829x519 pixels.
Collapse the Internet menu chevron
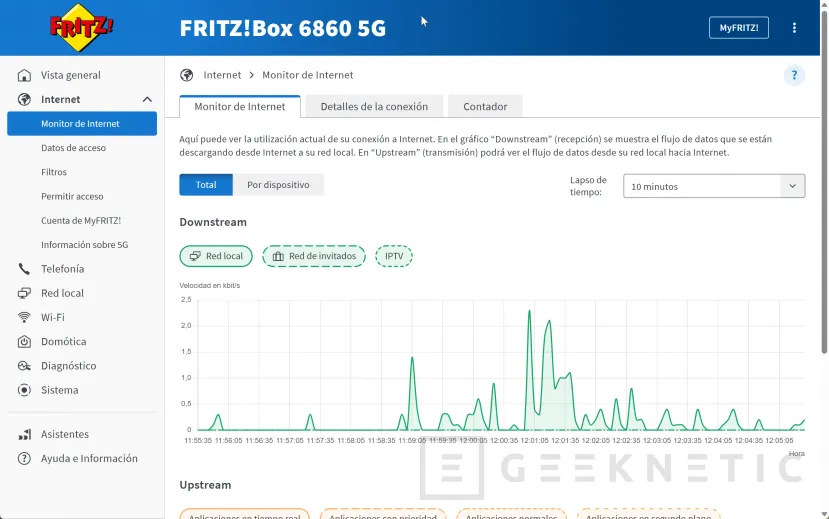tap(147, 99)
